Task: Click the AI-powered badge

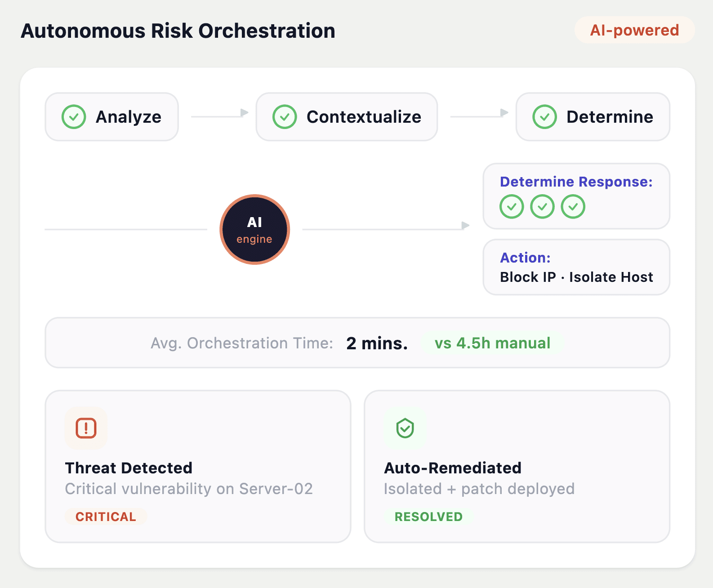Action: (634, 30)
